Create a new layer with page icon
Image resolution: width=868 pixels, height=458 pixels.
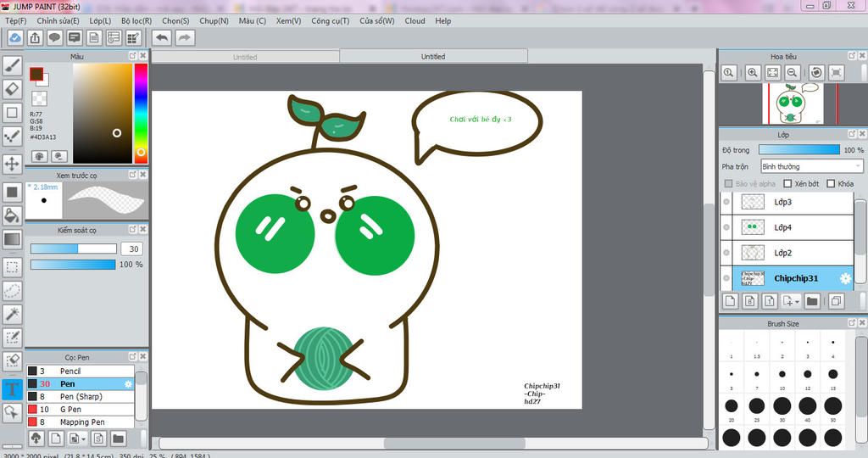coord(730,301)
